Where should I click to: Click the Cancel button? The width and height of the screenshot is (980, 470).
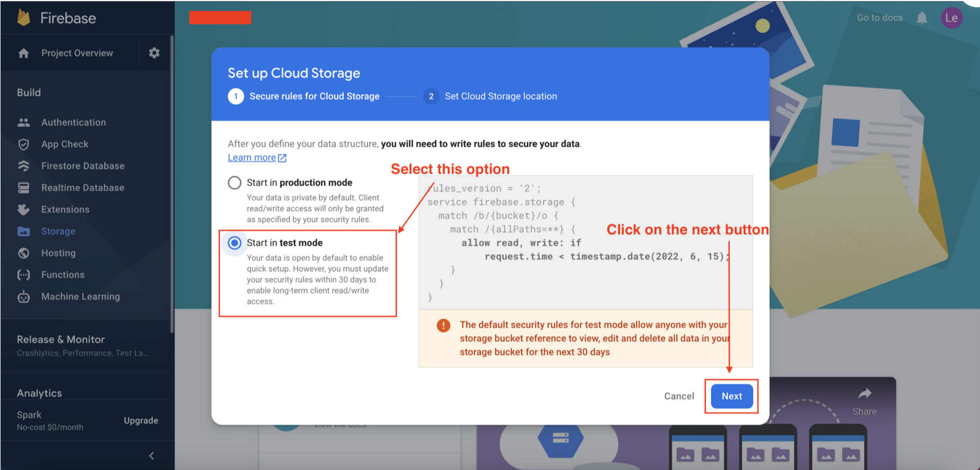679,396
